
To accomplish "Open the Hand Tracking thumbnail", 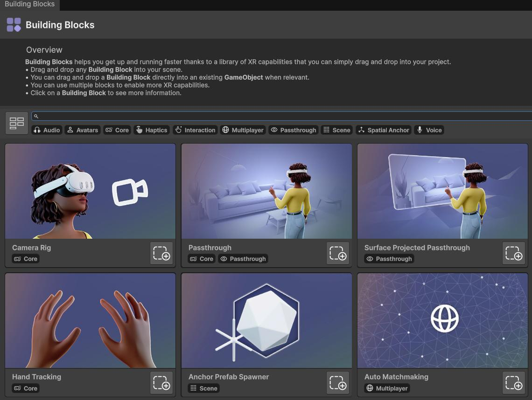I will pos(90,321).
